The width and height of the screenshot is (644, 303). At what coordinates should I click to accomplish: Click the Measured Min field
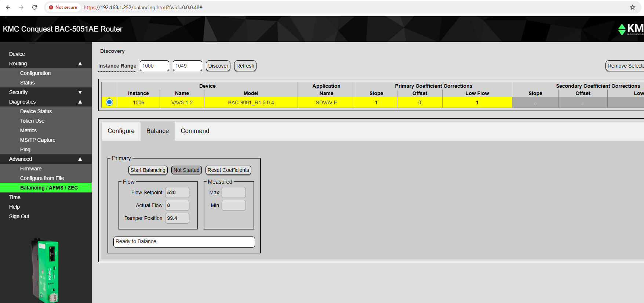pyautogui.click(x=234, y=205)
